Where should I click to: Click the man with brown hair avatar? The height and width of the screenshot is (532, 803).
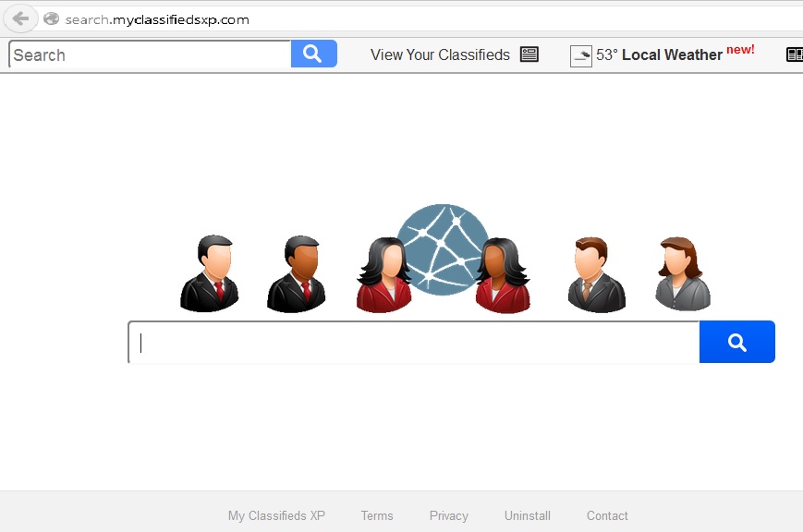coord(596,274)
